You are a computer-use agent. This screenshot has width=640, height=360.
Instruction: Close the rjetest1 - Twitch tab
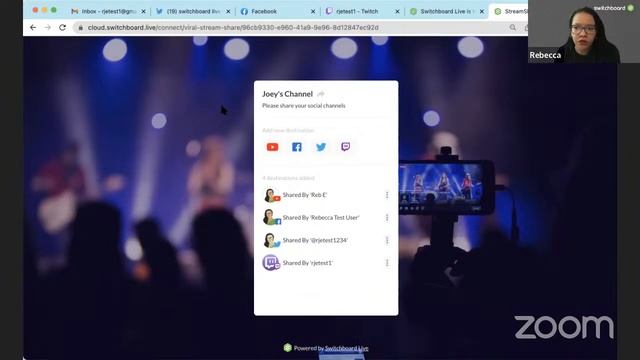tap(398, 11)
